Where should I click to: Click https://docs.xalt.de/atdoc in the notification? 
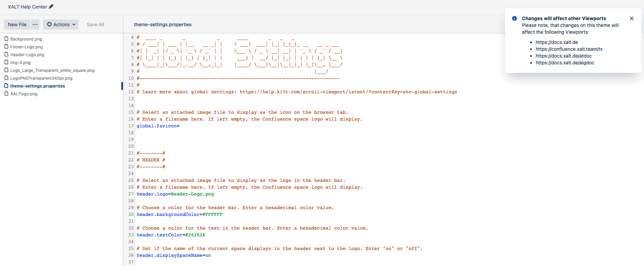point(564,56)
